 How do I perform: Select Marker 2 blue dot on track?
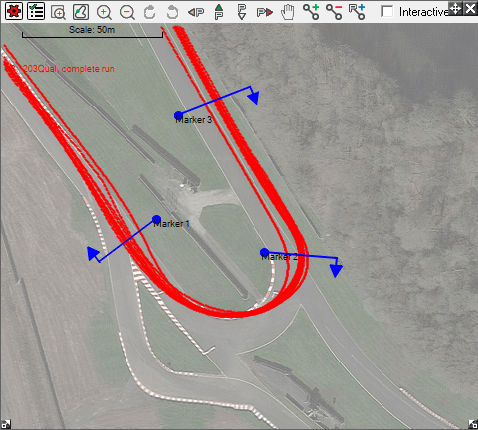tap(264, 252)
